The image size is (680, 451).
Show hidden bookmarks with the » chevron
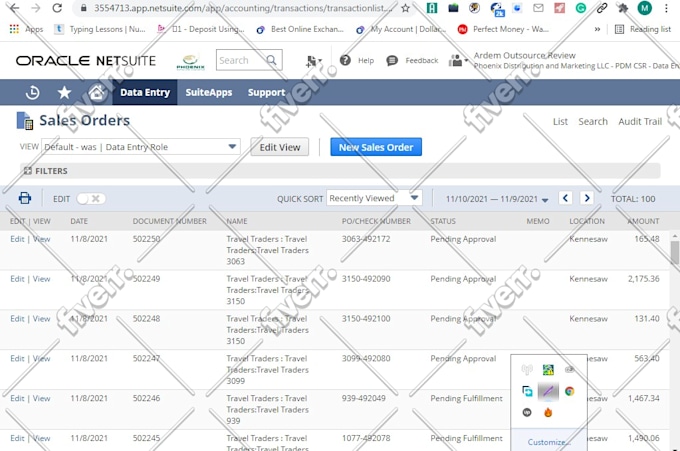597,29
